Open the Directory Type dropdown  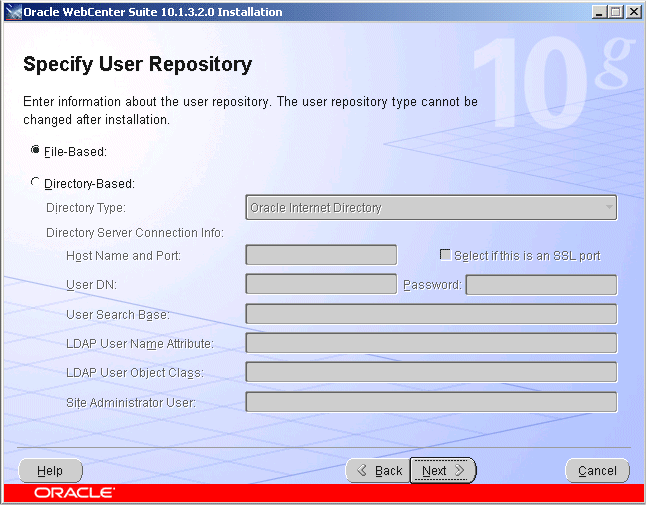coord(431,208)
